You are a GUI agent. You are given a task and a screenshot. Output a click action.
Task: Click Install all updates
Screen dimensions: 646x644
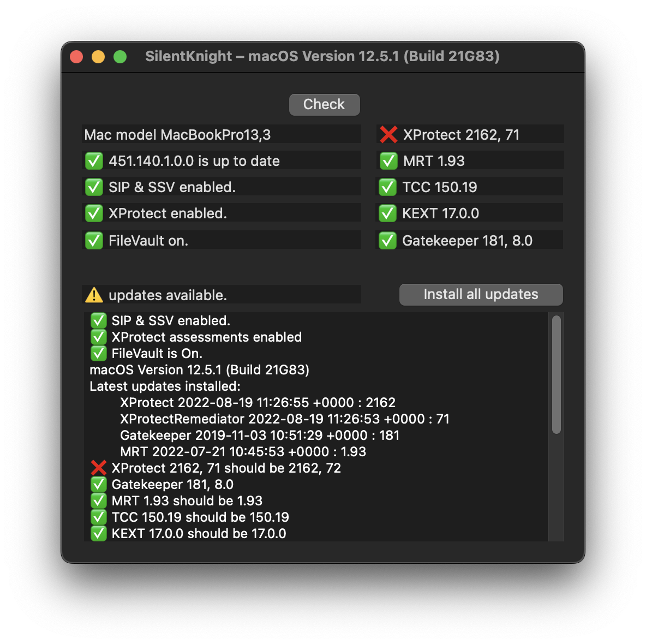[x=481, y=294]
